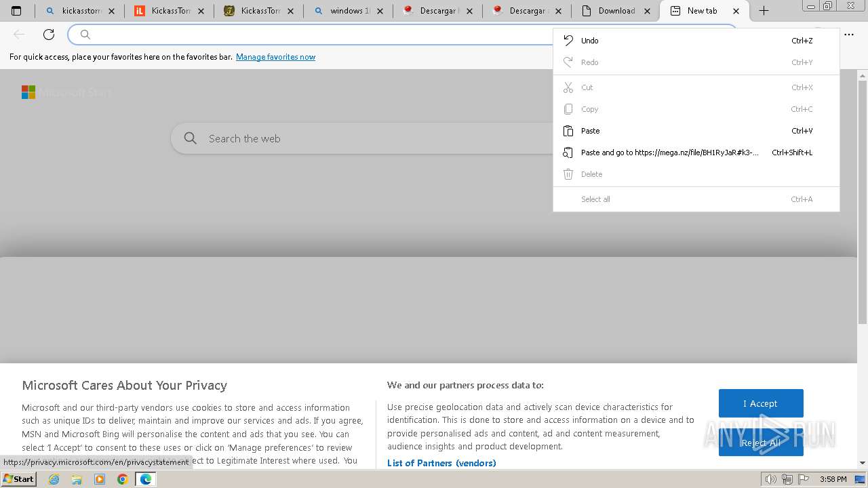Click the Manage favorites now link
Screen dimensions: 868x488
point(275,57)
